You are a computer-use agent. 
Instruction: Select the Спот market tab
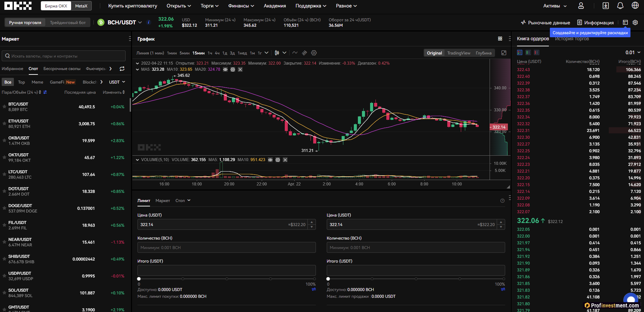coord(33,69)
